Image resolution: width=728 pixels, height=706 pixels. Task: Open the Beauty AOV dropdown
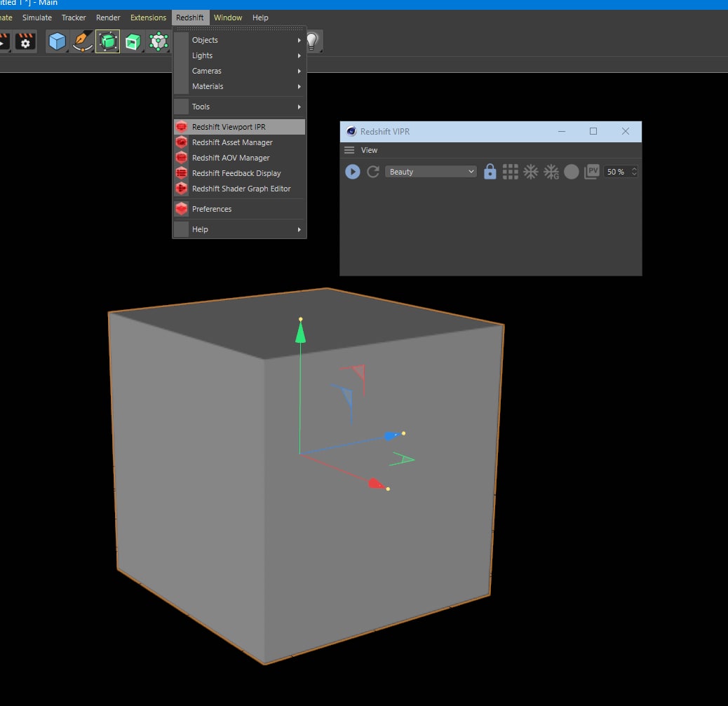click(431, 172)
